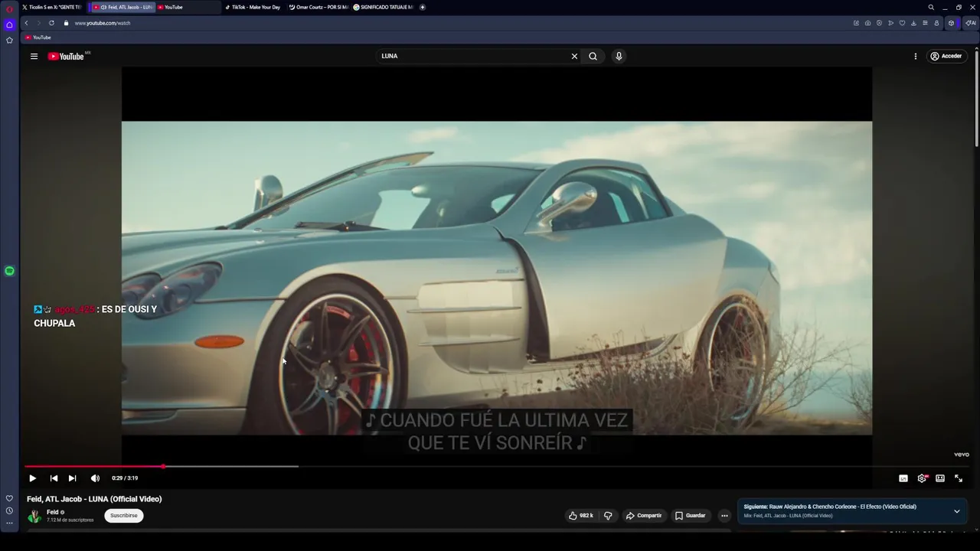The width and height of the screenshot is (980, 551).
Task: Open the send/flow arrow toolbar icon
Action: (890, 23)
